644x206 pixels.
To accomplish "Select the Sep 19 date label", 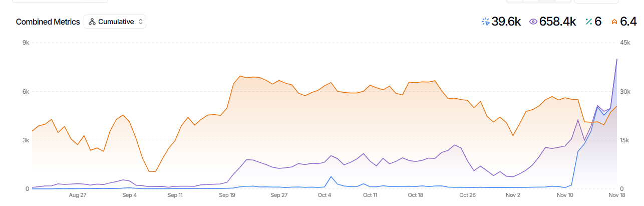I will click(228, 195).
